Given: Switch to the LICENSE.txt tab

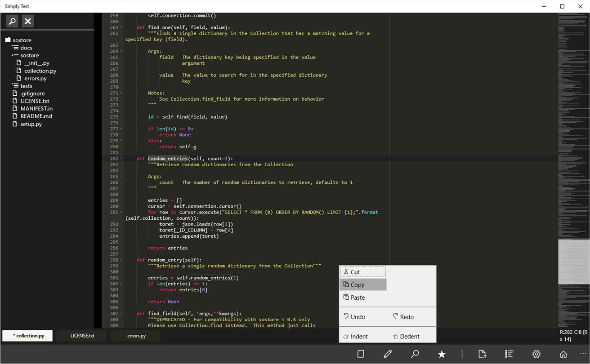Looking at the screenshot, I should 82,336.
